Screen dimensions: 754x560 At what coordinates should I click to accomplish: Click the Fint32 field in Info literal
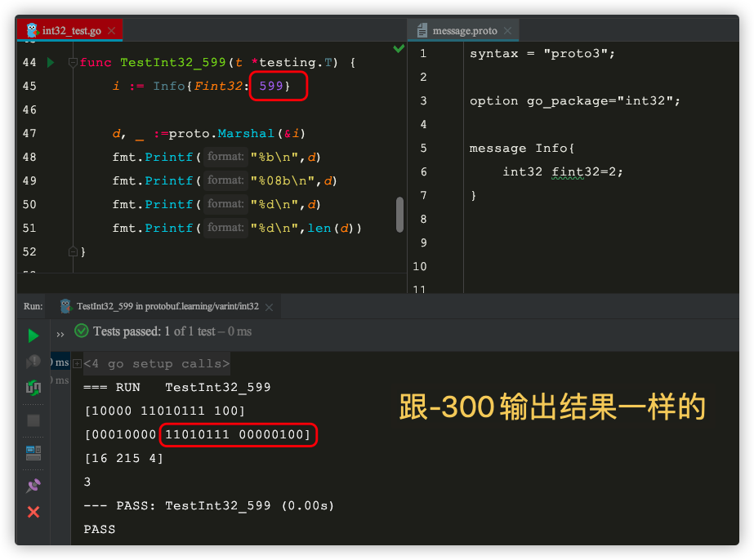coord(218,86)
